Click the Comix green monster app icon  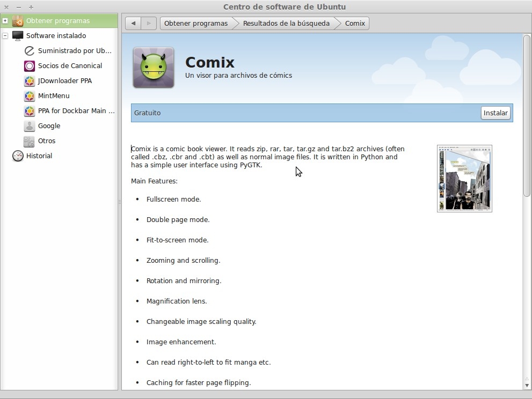click(x=154, y=68)
